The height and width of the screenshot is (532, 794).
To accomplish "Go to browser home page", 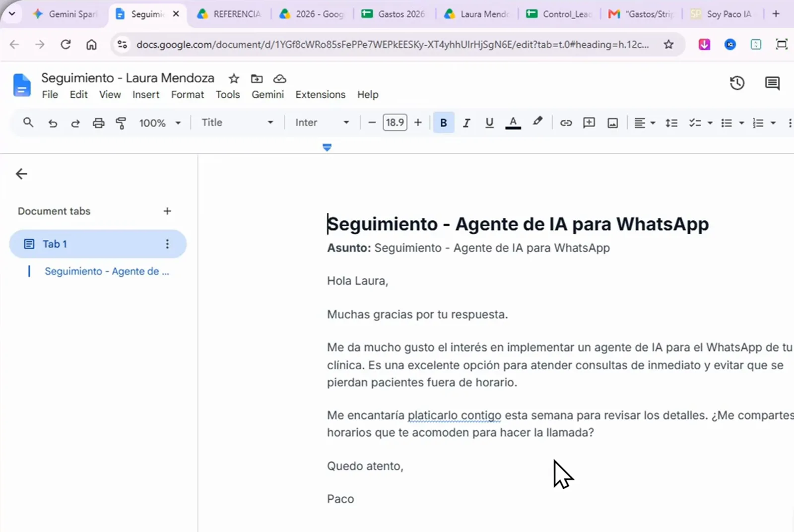I will 91,44.
